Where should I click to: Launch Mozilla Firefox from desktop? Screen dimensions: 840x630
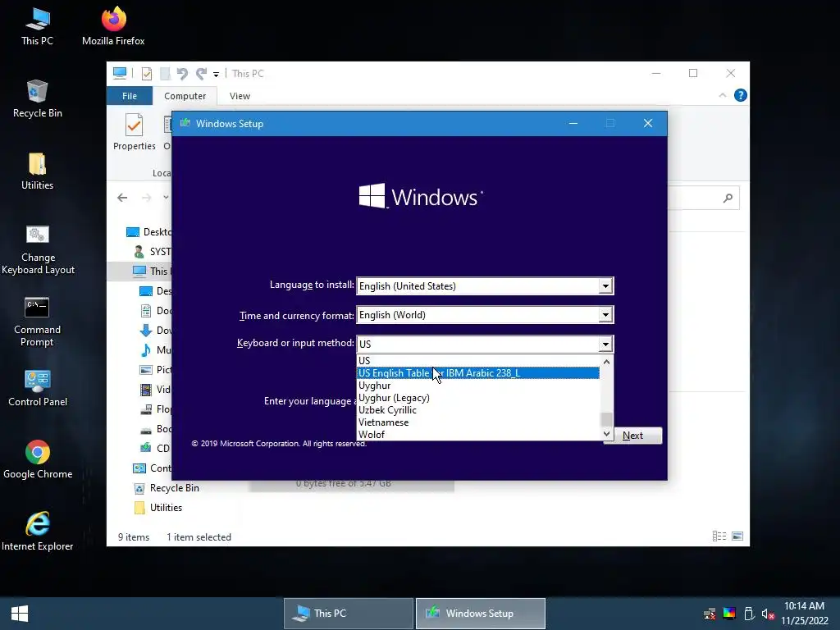[x=113, y=26]
